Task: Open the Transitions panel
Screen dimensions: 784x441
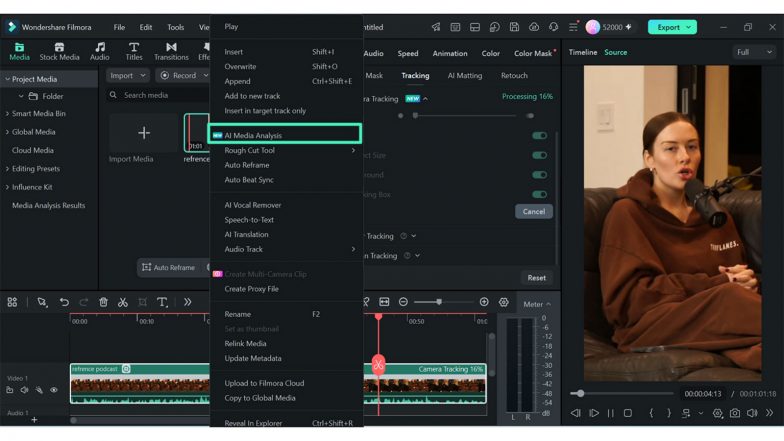Action: point(171,52)
